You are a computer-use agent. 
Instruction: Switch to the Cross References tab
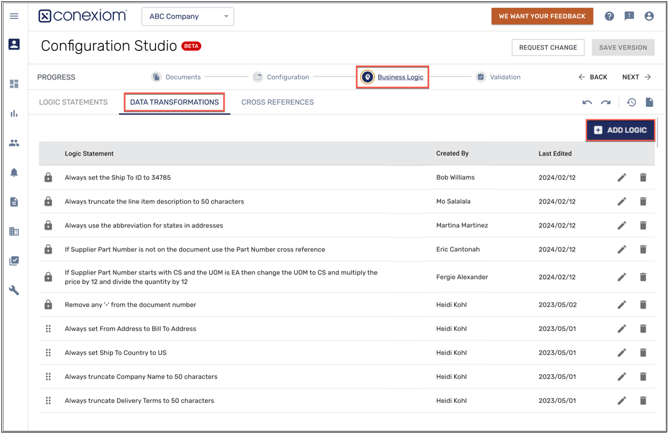(277, 102)
